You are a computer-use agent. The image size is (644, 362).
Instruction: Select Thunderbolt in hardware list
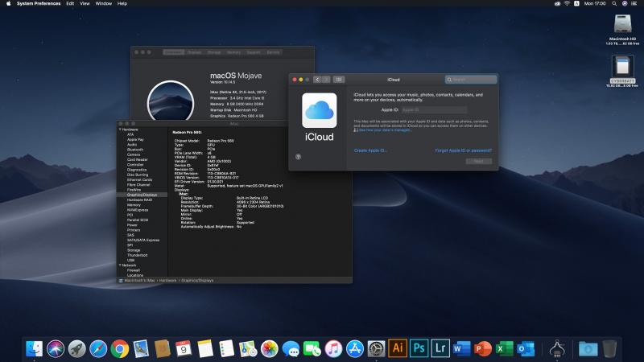coord(137,255)
